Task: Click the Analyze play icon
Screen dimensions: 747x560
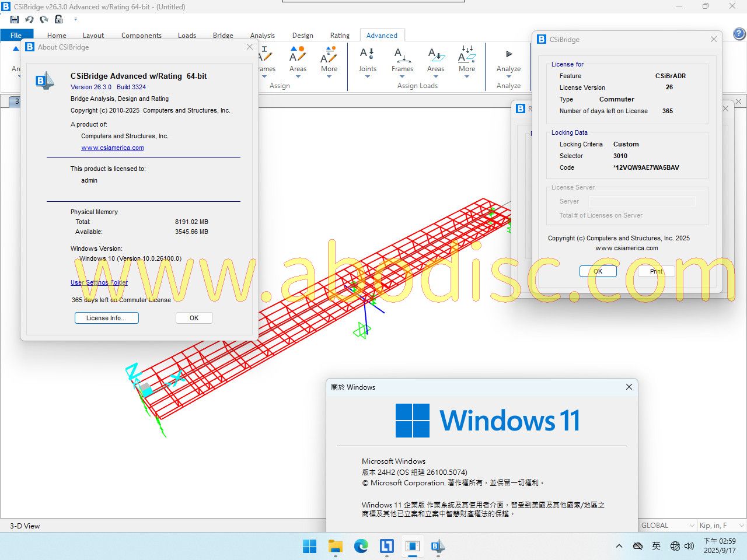Action: tap(508, 54)
